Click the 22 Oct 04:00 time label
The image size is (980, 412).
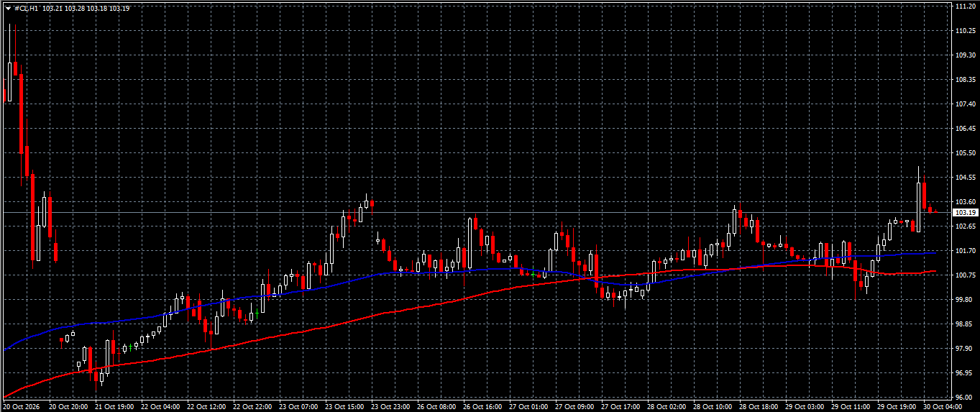(161, 406)
